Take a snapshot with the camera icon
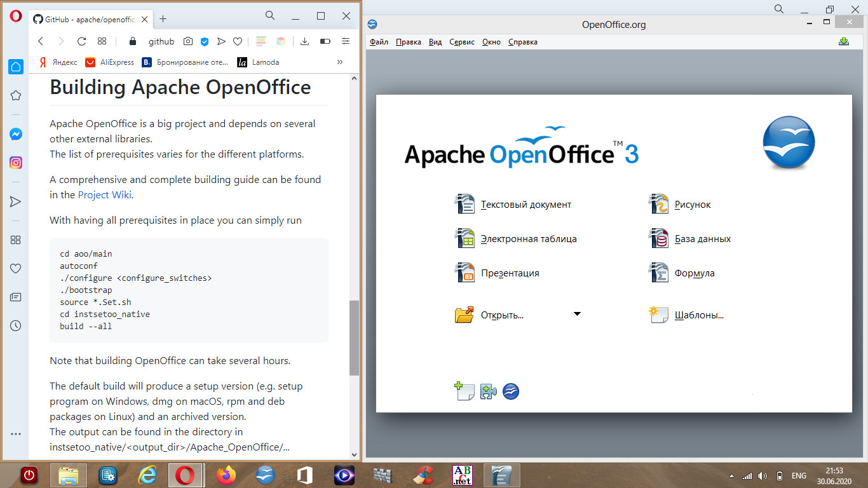This screenshot has width=868, height=488. click(x=188, y=41)
